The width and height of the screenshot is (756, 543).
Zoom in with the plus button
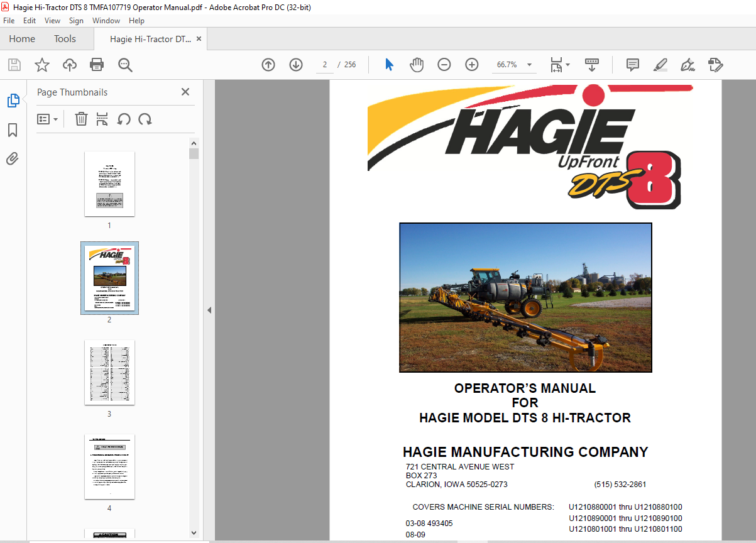(x=472, y=65)
